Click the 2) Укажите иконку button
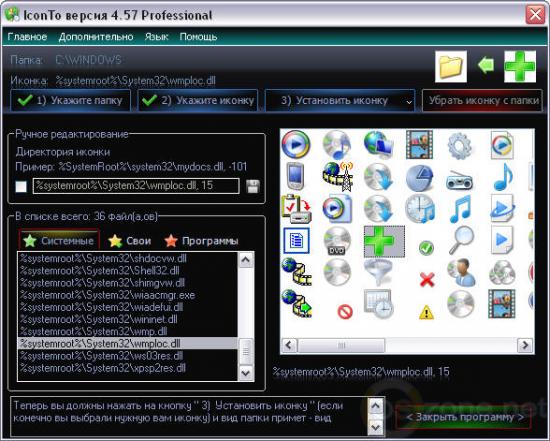Image resolution: width=550 pixels, height=441 pixels. point(198,100)
